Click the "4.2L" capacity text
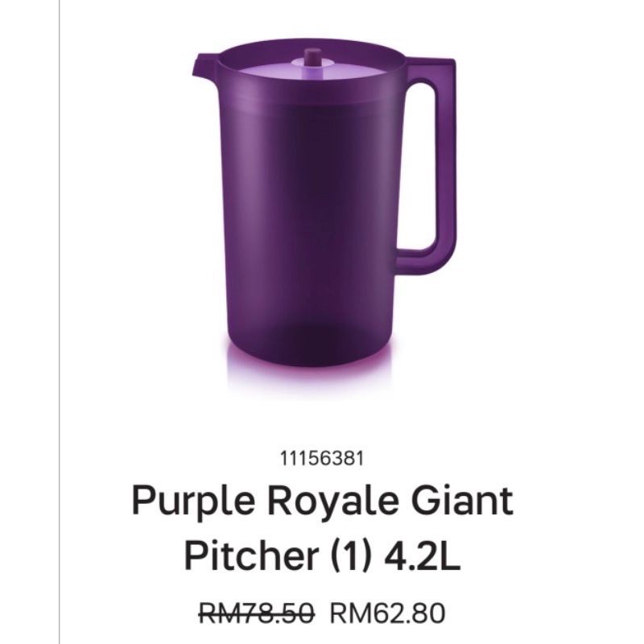The image size is (644, 644). pyautogui.click(x=422, y=555)
